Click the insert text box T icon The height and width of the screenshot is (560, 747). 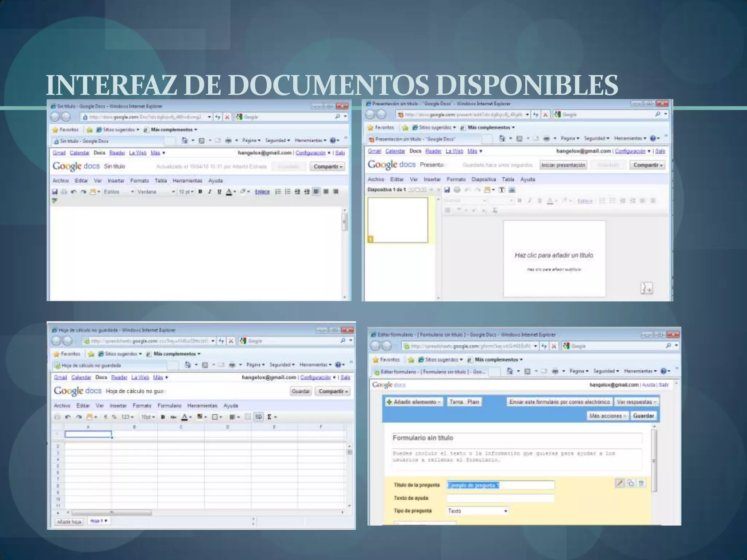pos(502,190)
